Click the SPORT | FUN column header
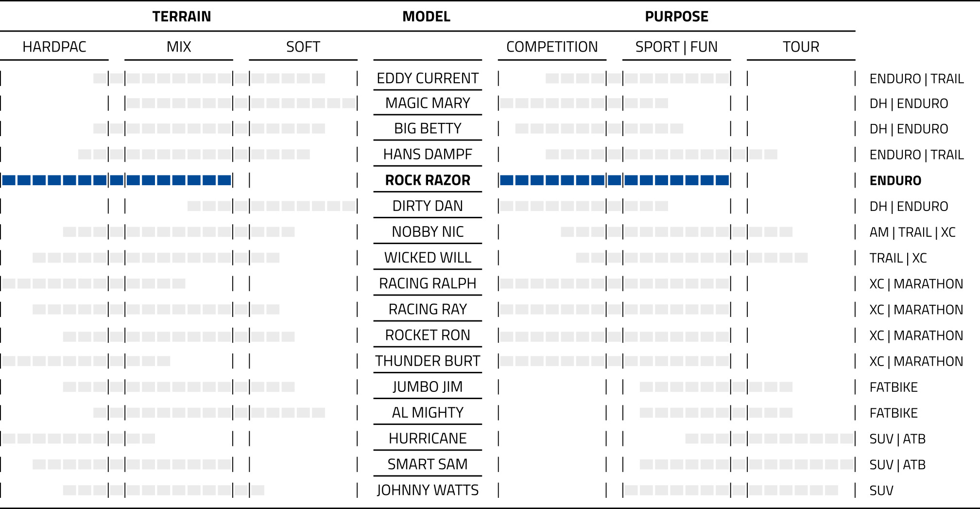Image resolution: width=980 pixels, height=509 pixels. click(x=676, y=47)
